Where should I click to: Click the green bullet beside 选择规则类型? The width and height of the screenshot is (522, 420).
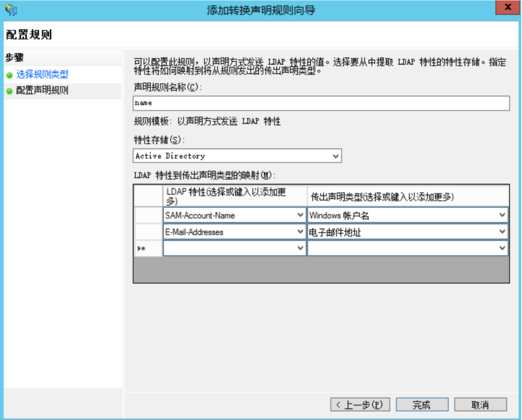click(x=9, y=75)
